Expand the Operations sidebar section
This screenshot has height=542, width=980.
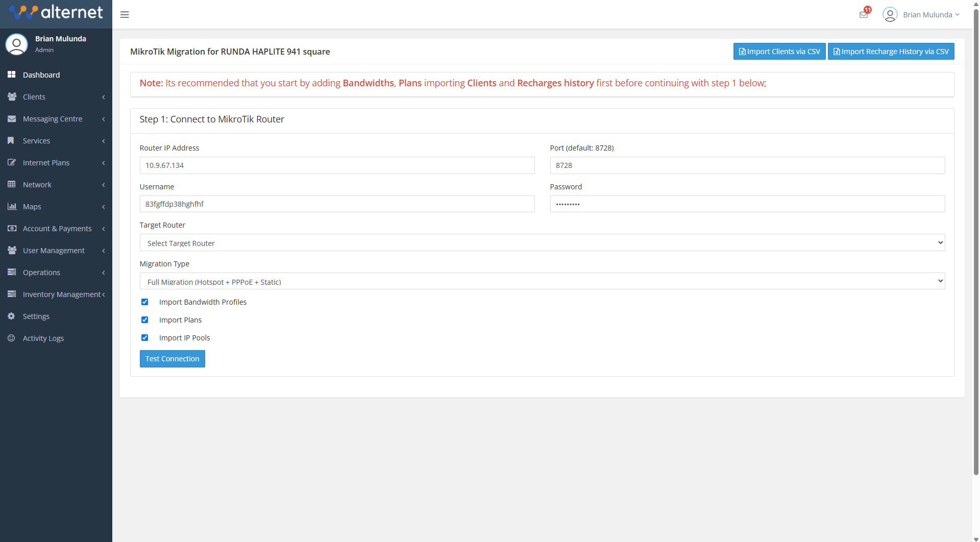(41, 272)
